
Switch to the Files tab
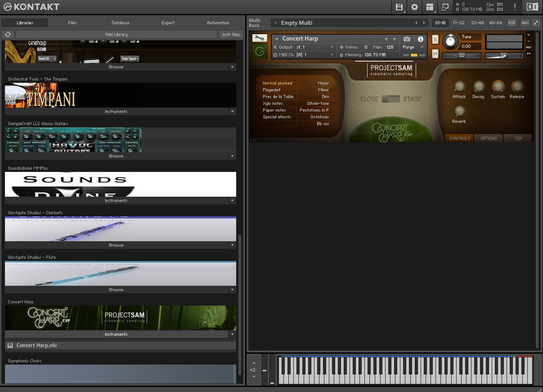click(72, 23)
